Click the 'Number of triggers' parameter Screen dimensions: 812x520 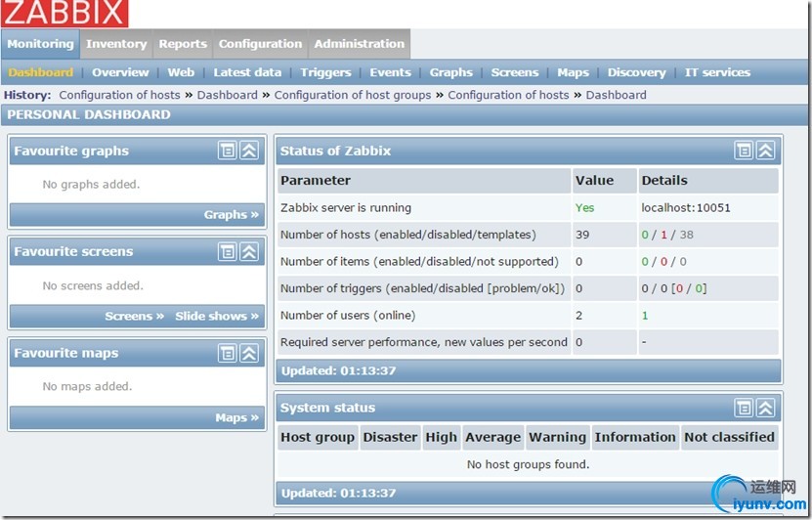422,288
